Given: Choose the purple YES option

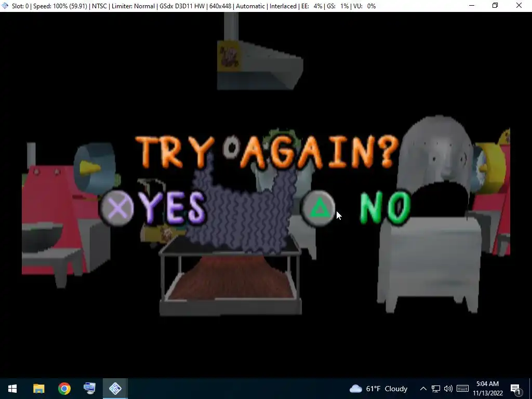Looking at the screenshot, I should tap(172, 208).
